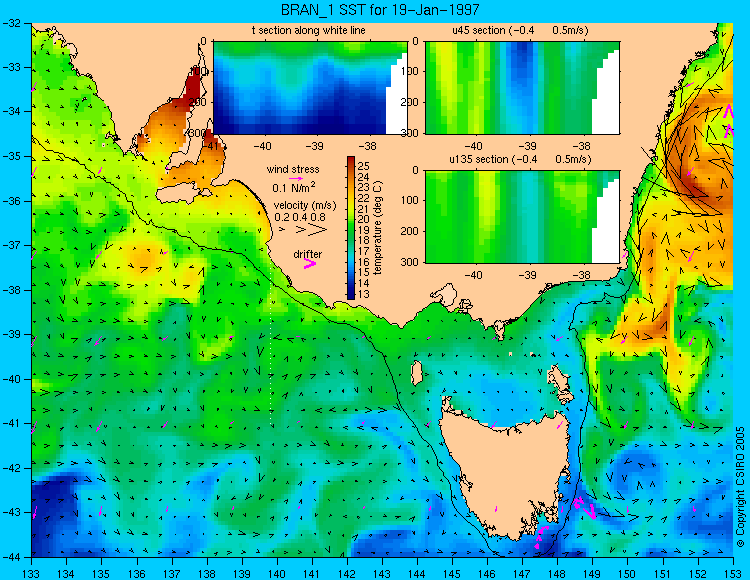
Task: Click the temperature color bar scale
Action: (351, 228)
